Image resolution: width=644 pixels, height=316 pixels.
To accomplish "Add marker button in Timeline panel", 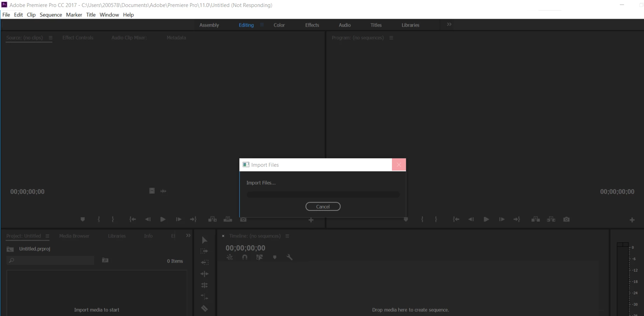I will pyautogui.click(x=275, y=257).
